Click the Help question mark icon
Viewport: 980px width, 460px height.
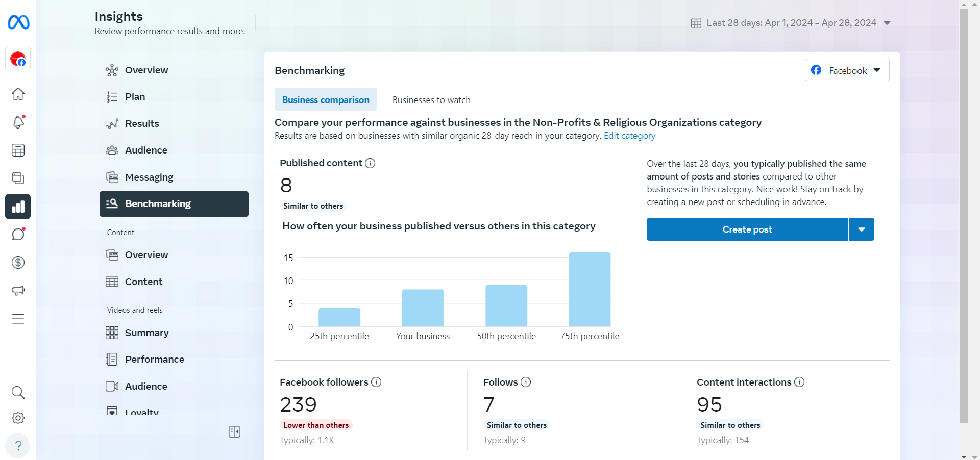coord(18,446)
